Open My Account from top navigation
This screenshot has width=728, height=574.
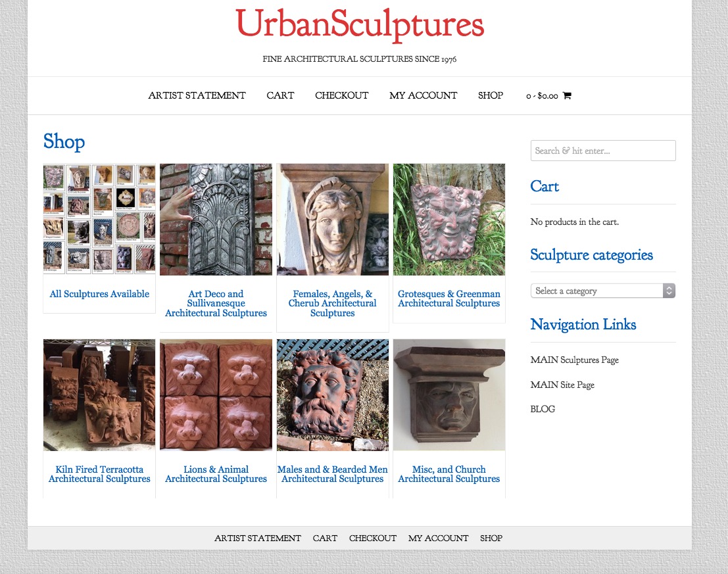coord(424,95)
